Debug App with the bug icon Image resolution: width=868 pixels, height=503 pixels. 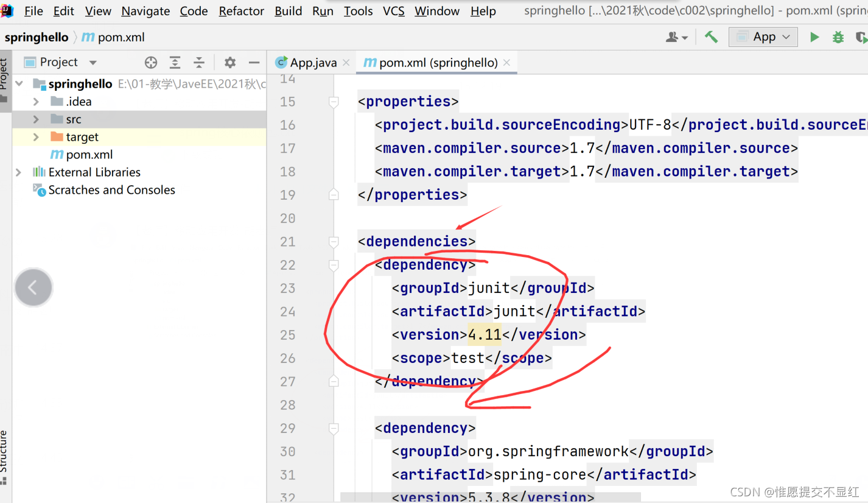pos(838,37)
